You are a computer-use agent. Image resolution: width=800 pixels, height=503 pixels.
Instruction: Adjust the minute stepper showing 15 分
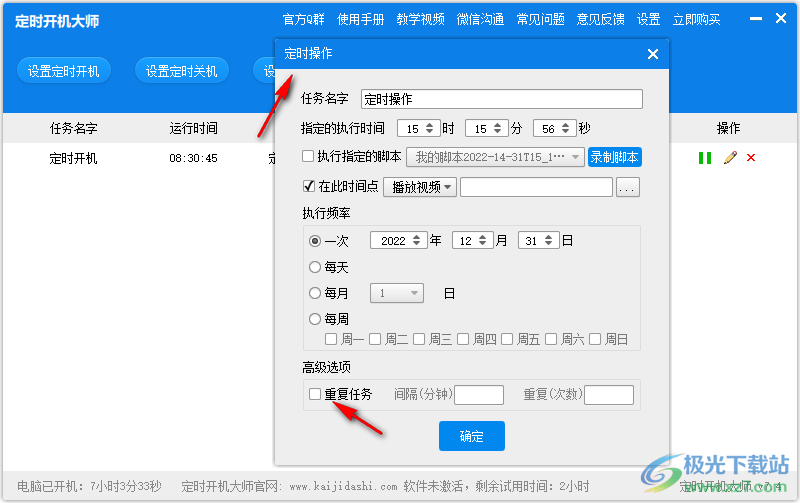point(497,129)
